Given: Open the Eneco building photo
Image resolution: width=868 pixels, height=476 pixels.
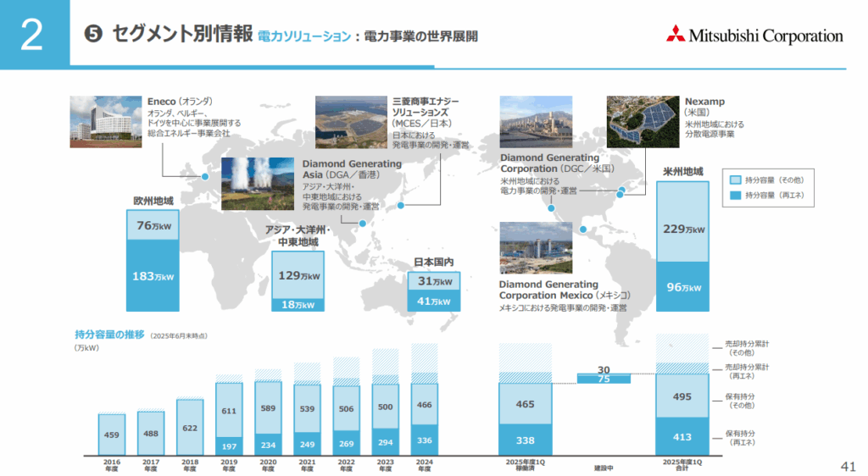Looking at the screenshot, I should (106, 122).
